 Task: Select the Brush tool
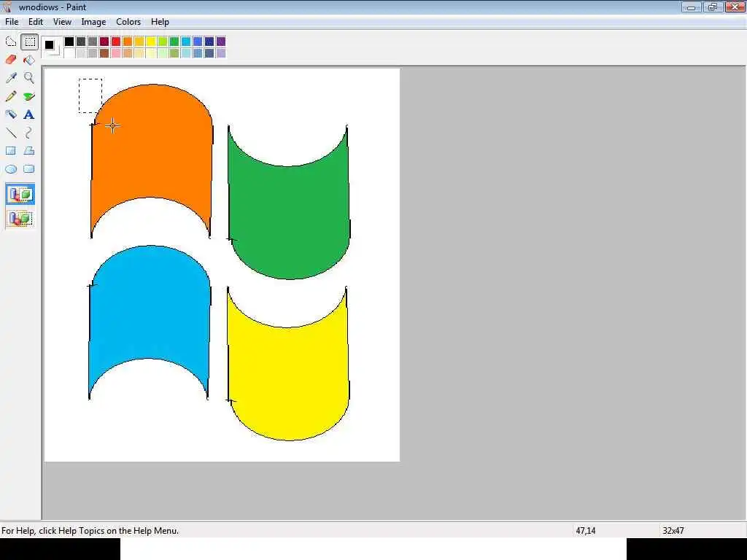point(29,96)
